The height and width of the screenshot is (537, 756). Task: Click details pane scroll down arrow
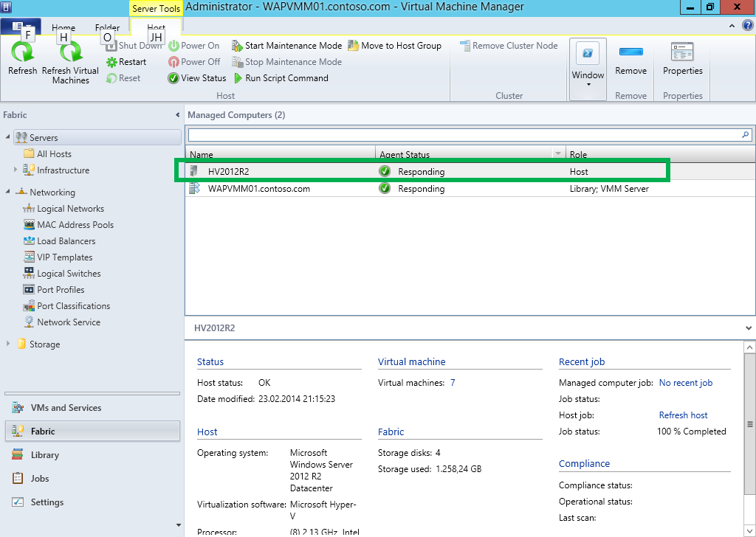coord(750,531)
